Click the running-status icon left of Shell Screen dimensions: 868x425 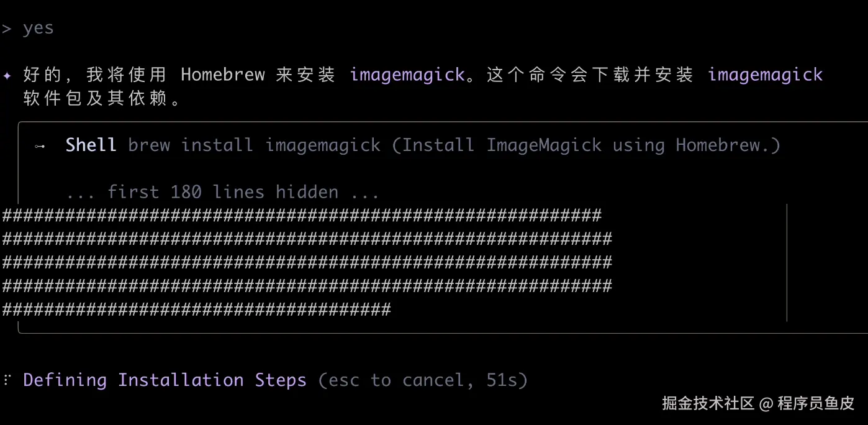40,146
